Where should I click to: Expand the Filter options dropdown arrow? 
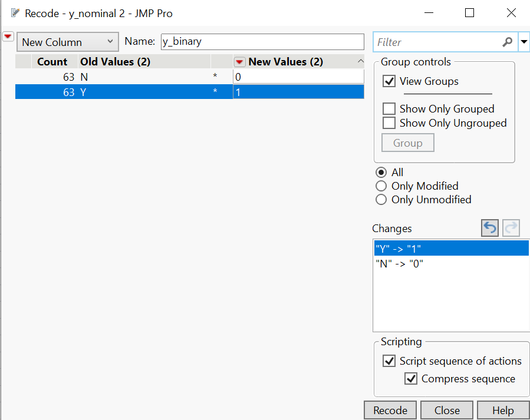(524, 42)
